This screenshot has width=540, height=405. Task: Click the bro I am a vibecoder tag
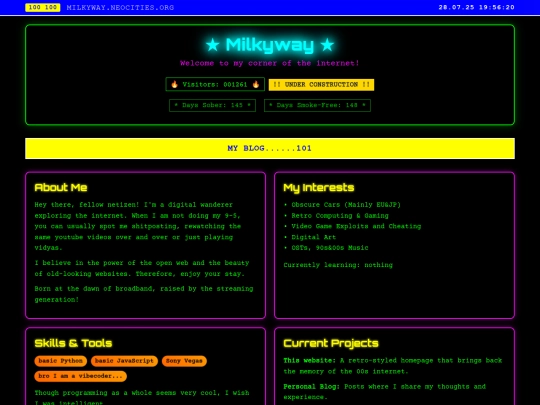coord(81,376)
